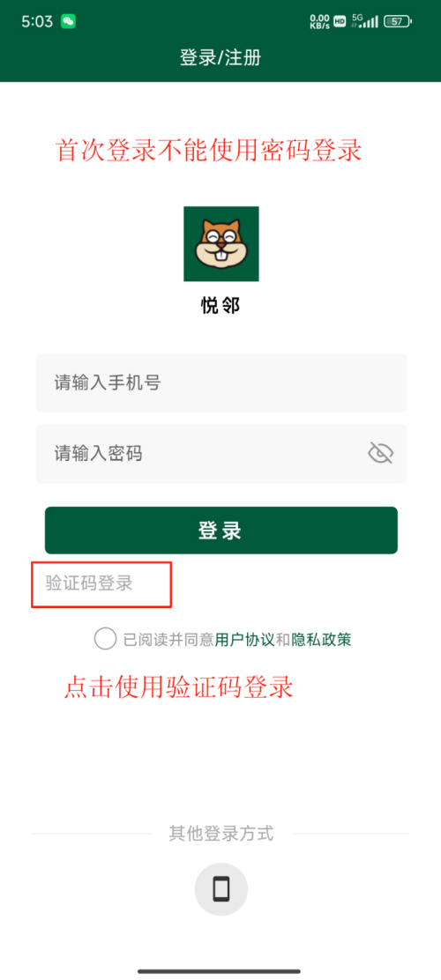This screenshot has width=441, height=980.
Task: Toggle password visibility eye icon
Action: tap(380, 452)
